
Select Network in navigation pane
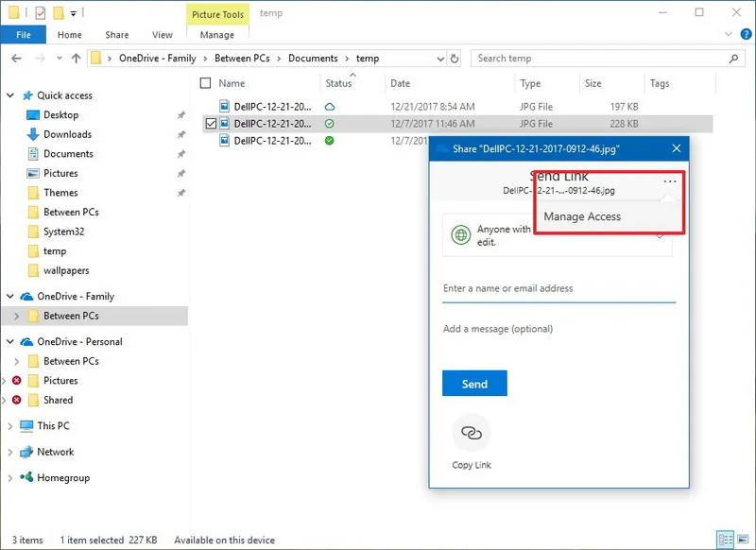56,452
